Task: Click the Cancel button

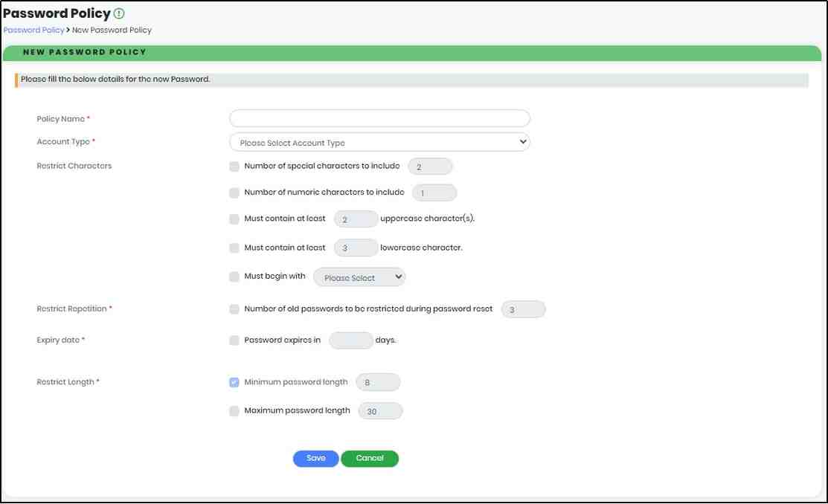Action: [370, 458]
